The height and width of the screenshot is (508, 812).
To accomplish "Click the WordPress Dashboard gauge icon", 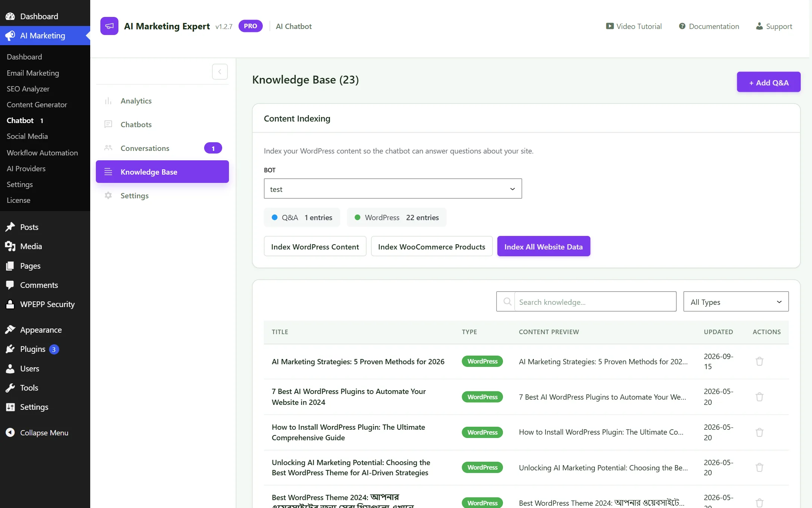I will pyautogui.click(x=10, y=16).
